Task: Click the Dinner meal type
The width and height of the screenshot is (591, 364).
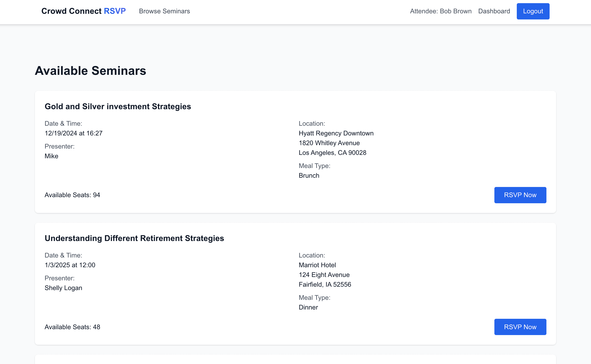Action: point(308,307)
